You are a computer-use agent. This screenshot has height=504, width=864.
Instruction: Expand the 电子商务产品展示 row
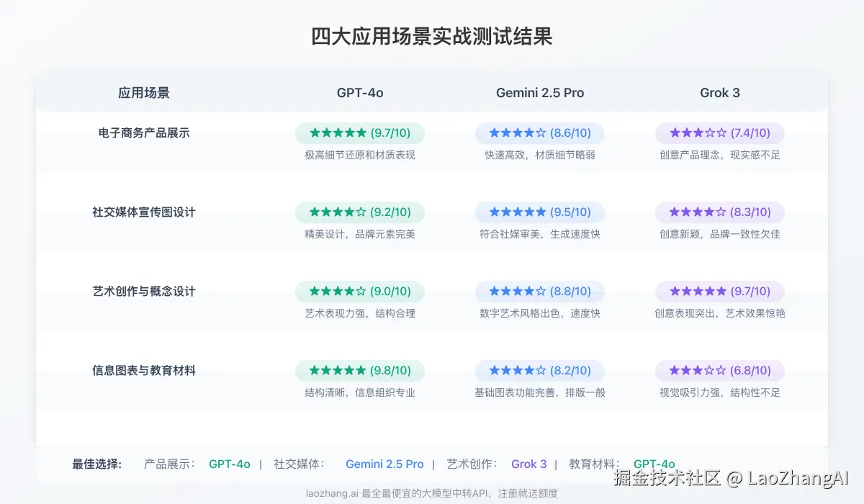pos(144,133)
